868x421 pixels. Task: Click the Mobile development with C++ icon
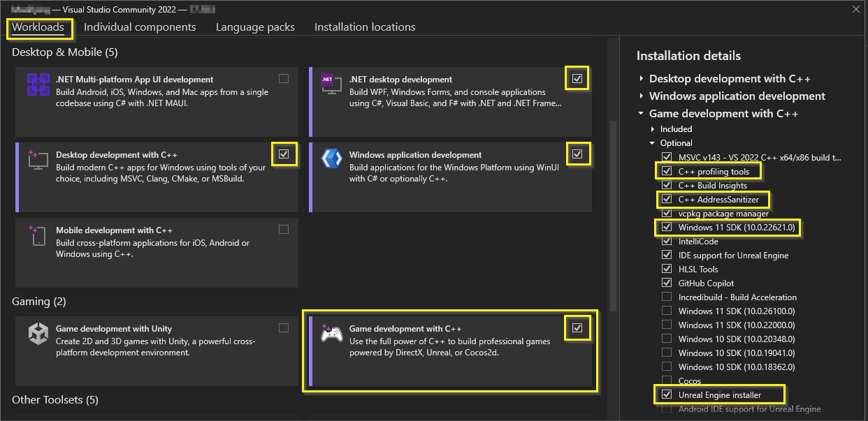[38, 235]
